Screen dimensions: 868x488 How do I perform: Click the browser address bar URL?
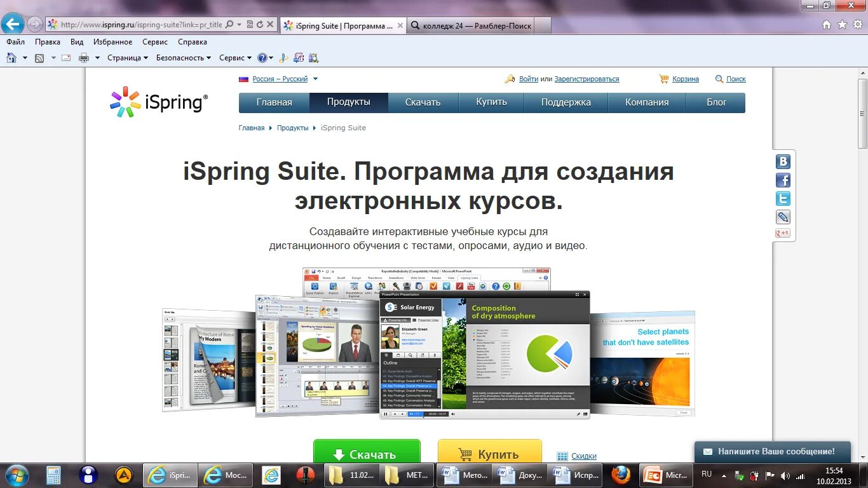[141, 25]
